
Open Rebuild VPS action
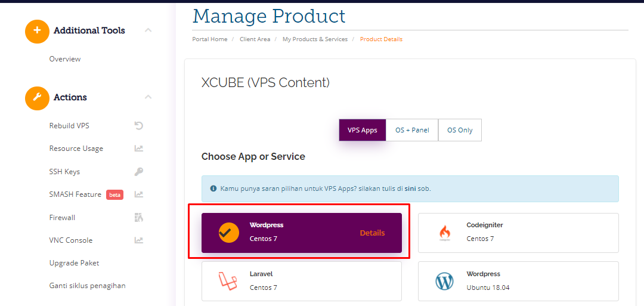pyautogui.click(x=69, y=126)
